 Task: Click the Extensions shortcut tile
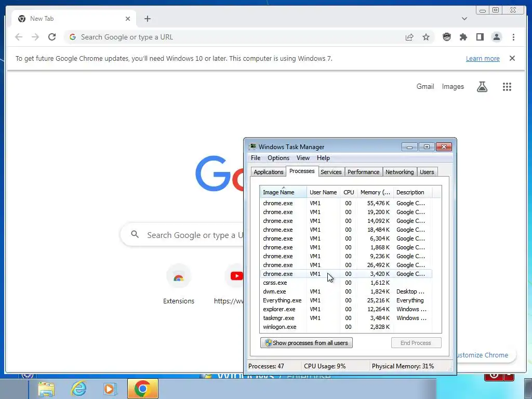pos(179,284)
